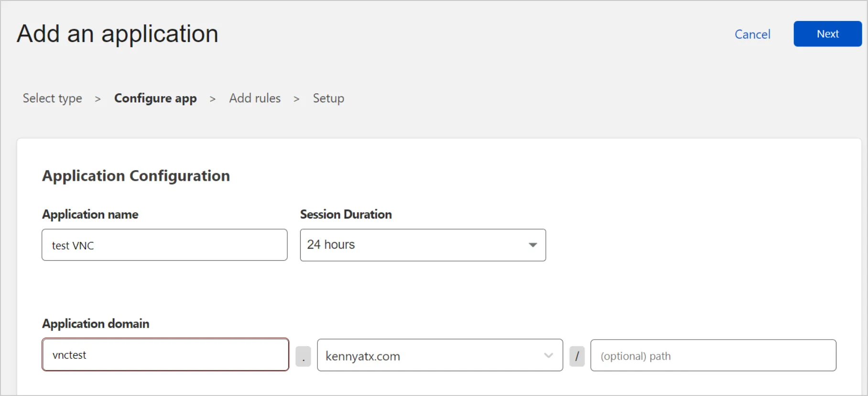Click the Application Configuration heading

136,176
